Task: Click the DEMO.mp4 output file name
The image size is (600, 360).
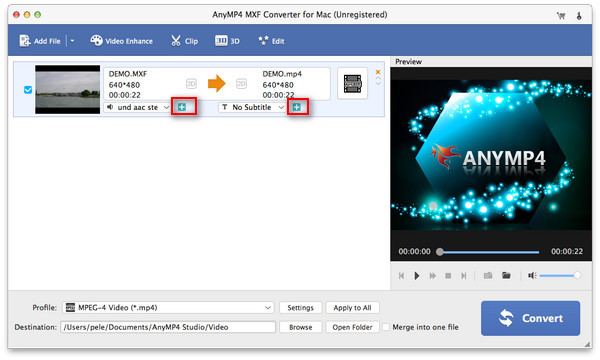Action: [x=282, y=74]
